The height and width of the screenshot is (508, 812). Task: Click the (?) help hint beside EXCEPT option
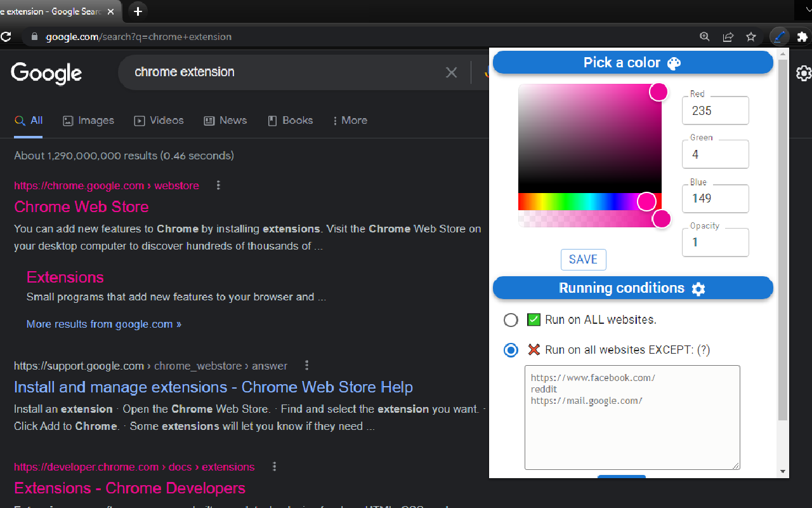coord(704,350)
